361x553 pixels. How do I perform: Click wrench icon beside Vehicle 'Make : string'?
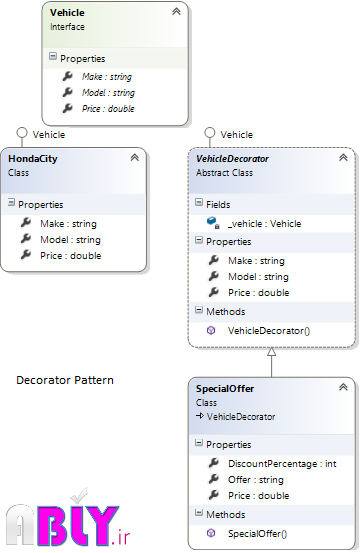click(x=67, y=76)
